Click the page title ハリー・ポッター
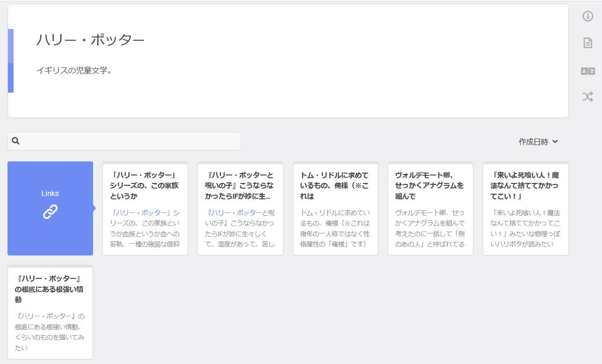This screenshot has height=364, width=602. coord(90,40)
